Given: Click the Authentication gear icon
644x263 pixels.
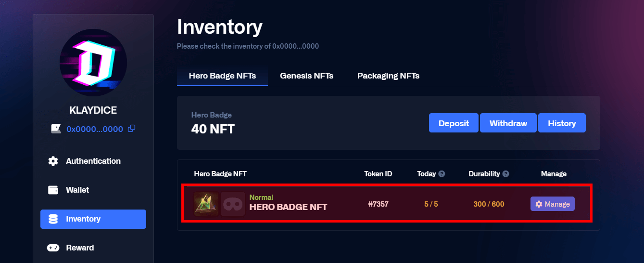Looking at the screenshot, I should click(53, 161).
